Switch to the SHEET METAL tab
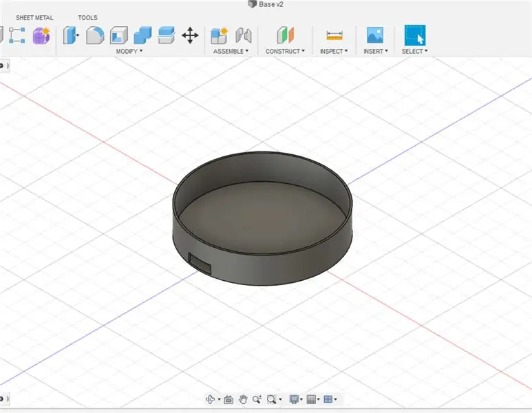 pyautogui.click(x=34, y=18)
